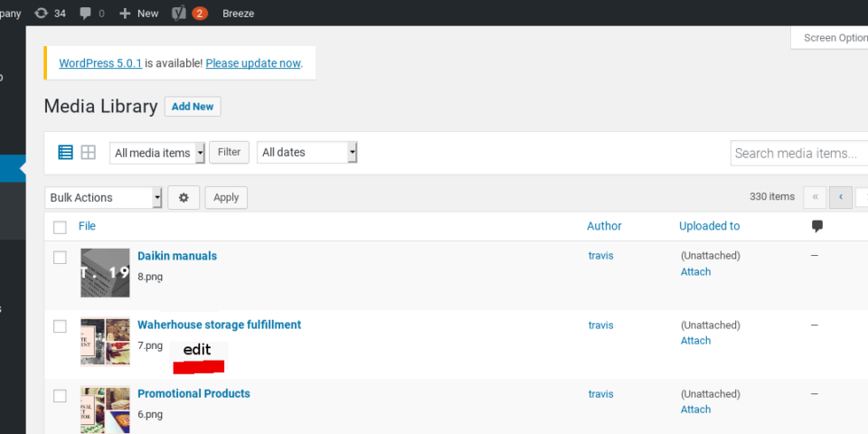Toggle the select-all checkbox in header
The image size is (868, 434).
pyautogui.click(x=60, y=227)
